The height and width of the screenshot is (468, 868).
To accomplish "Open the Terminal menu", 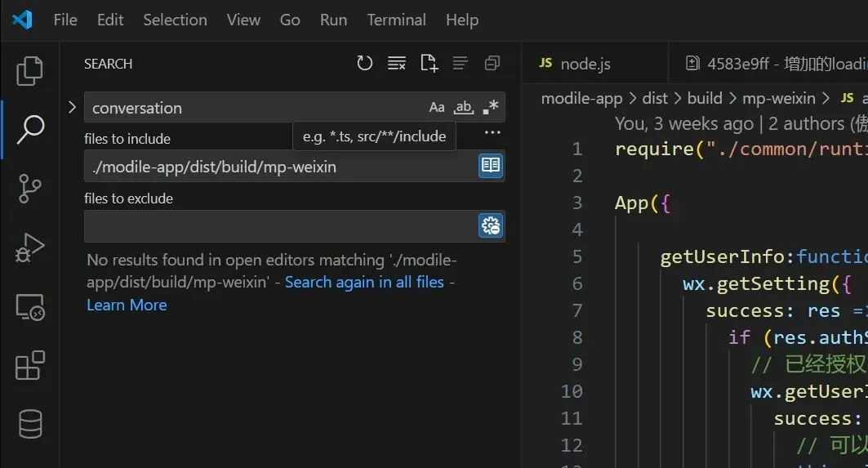I will [396, 20].
